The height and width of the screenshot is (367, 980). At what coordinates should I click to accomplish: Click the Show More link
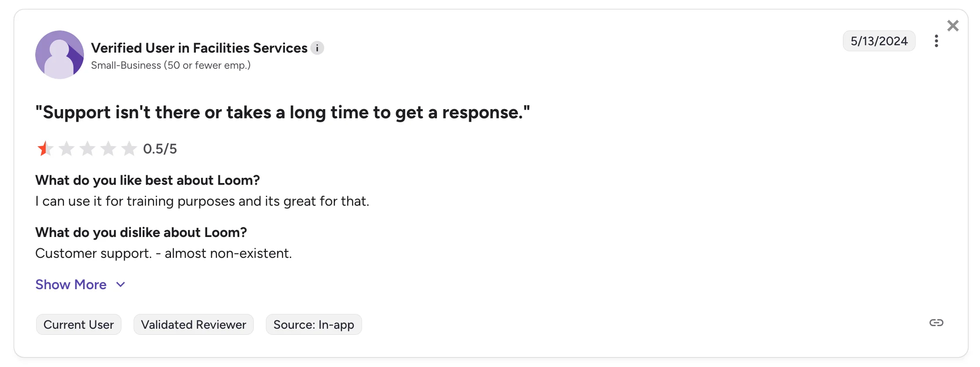tap(71, 284)
